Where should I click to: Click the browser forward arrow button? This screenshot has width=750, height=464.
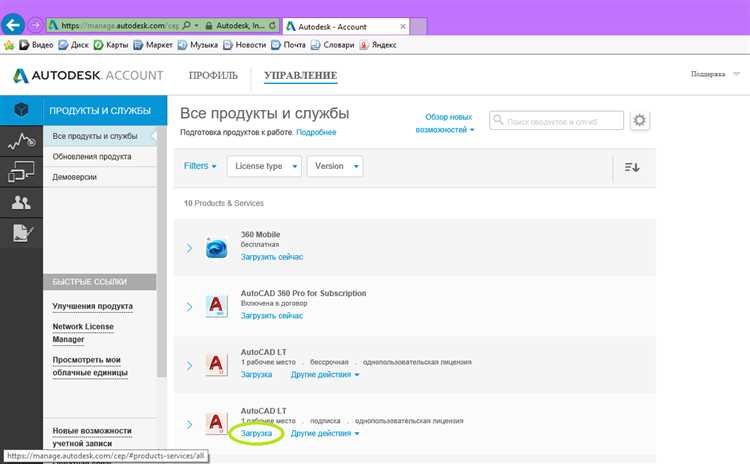tap(35, 25)
